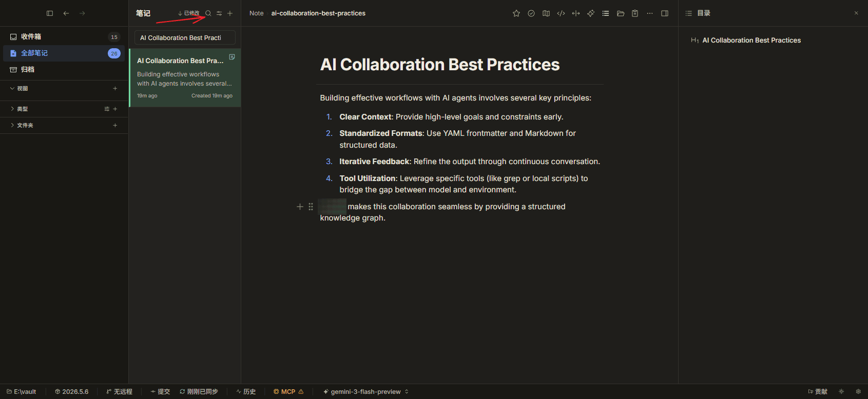Go back with the left arrow
The image size is (868, 399).
click(x=66, y=13)
